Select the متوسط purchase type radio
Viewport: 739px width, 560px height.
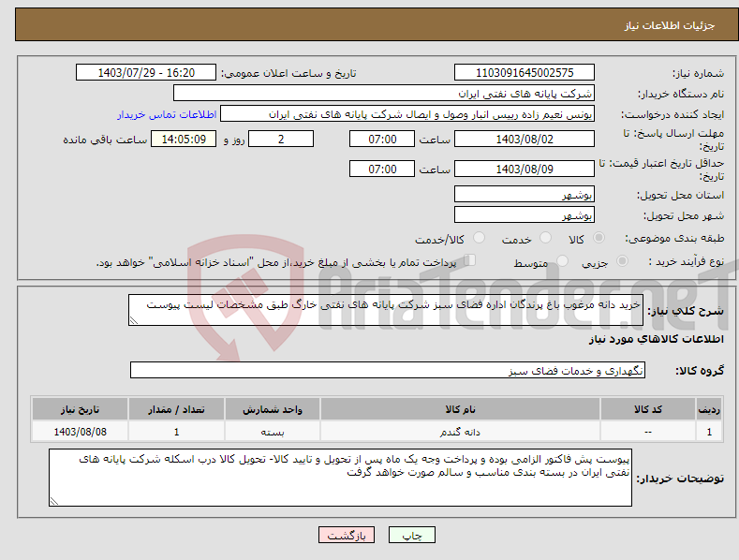click(562, 260)
